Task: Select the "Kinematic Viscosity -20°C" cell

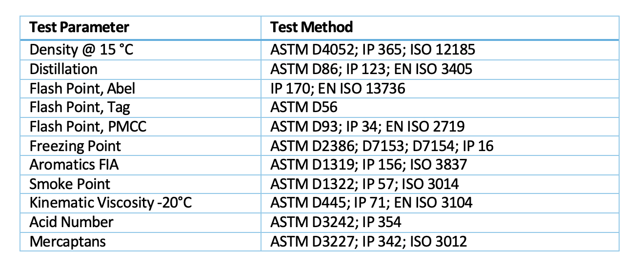Action: 110,203
